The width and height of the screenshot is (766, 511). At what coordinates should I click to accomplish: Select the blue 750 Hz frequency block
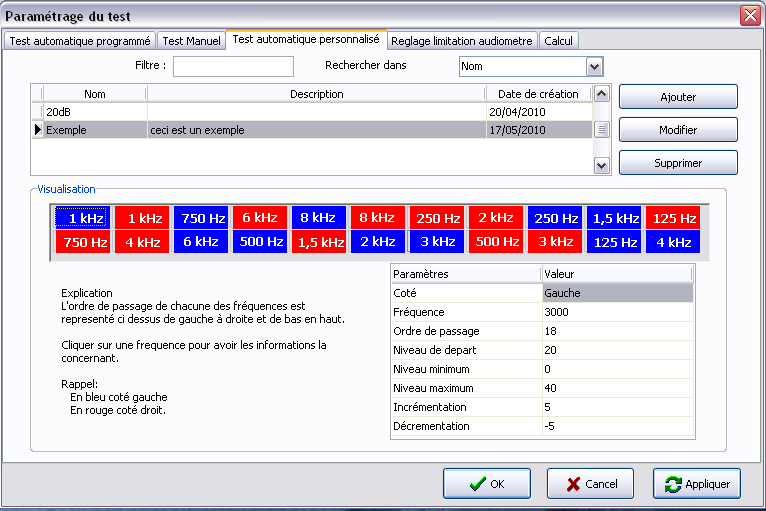201,218
